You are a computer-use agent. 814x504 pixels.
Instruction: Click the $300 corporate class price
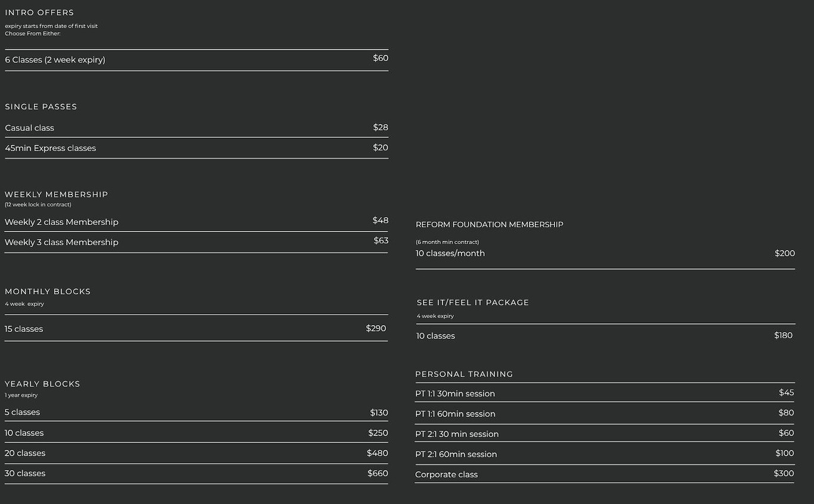point(784,474)
